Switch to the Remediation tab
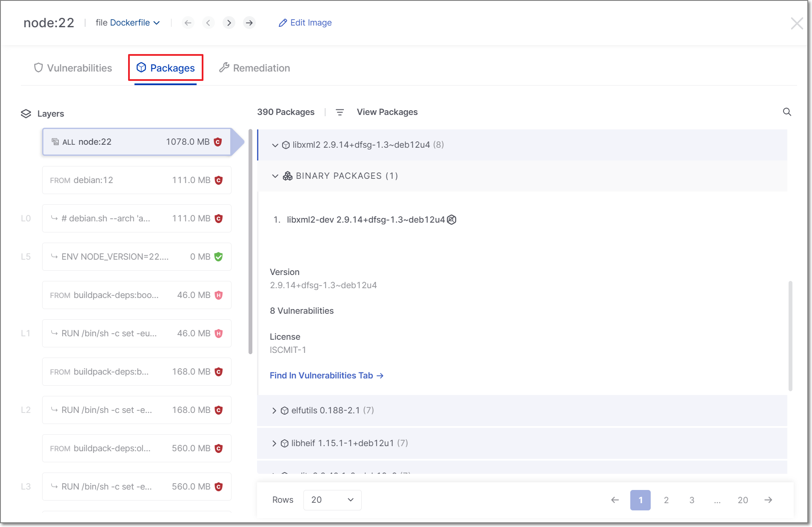This screenshot has width=812, height=527. click(254, 68)
